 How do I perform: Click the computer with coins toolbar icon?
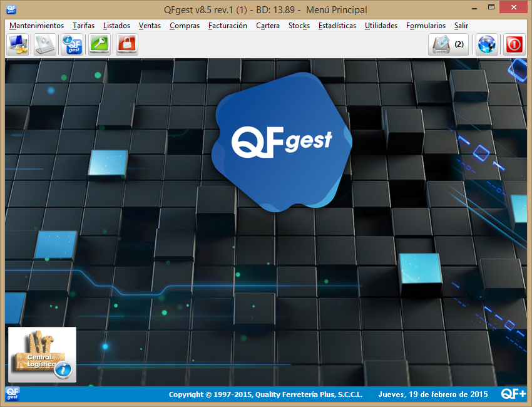pos(18,44)
